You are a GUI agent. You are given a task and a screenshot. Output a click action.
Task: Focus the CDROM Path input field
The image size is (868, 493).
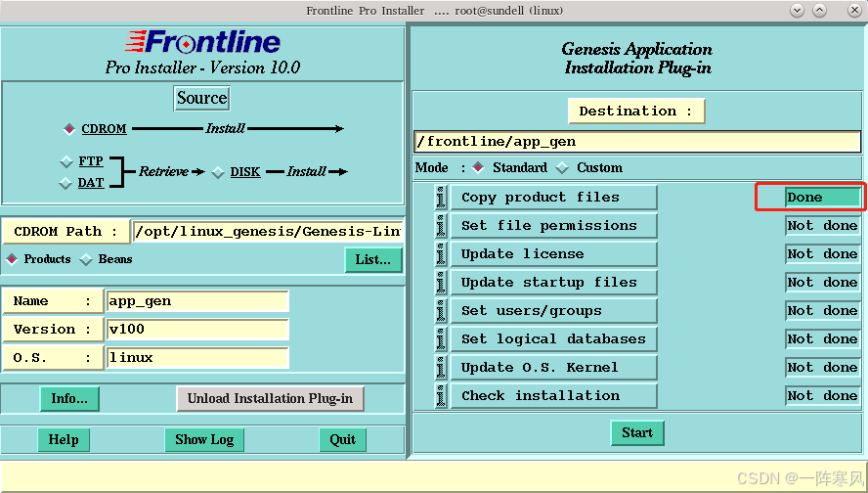coord(268,232)
